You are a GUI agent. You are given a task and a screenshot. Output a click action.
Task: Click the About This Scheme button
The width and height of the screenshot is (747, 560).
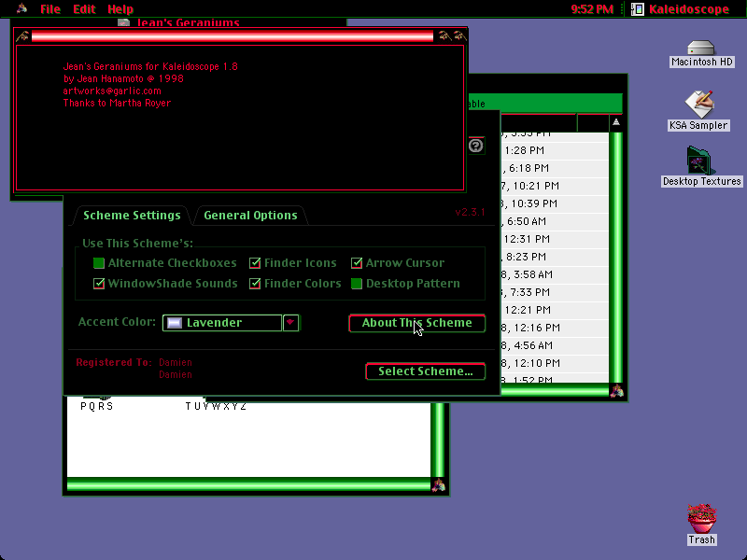[416, 323]
